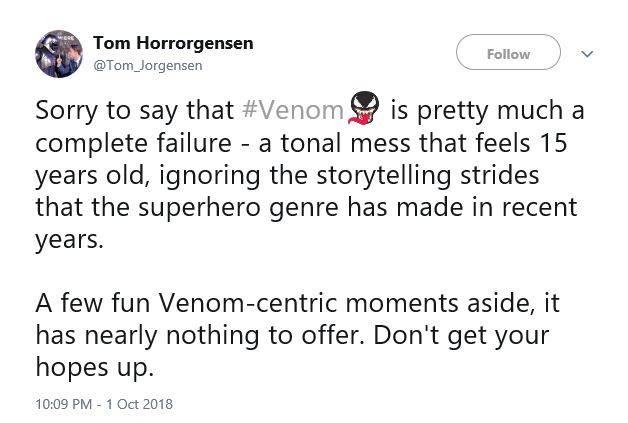The image size is (628, 423).
Task: Open the Tom Horrorgensen display name link
Action: [x=172, y=43]
